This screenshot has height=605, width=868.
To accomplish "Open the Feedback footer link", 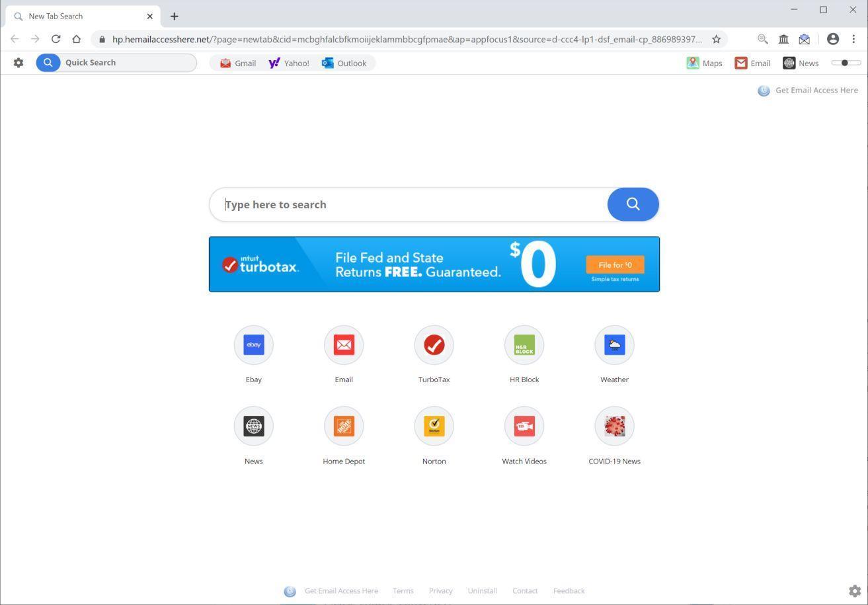I will point(569,590).
